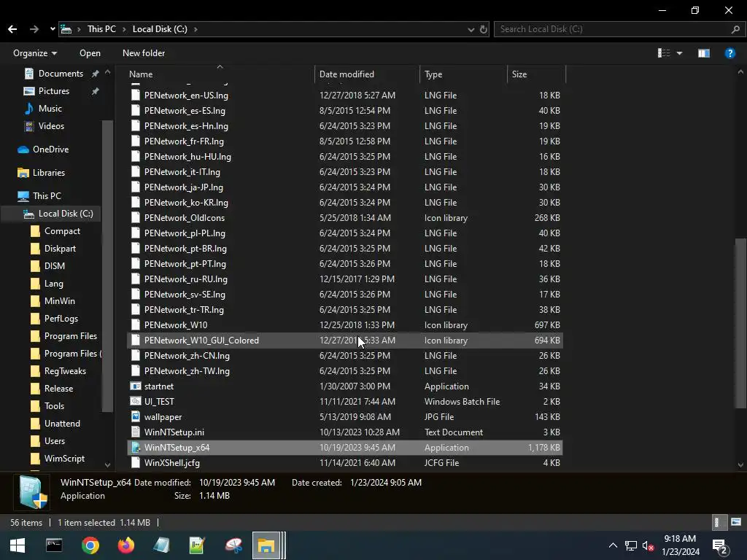Open the WimScript folder in sidebar
The width and height of the screenshot is (747, 560).
pyautogui.click(x=64, y=459)
